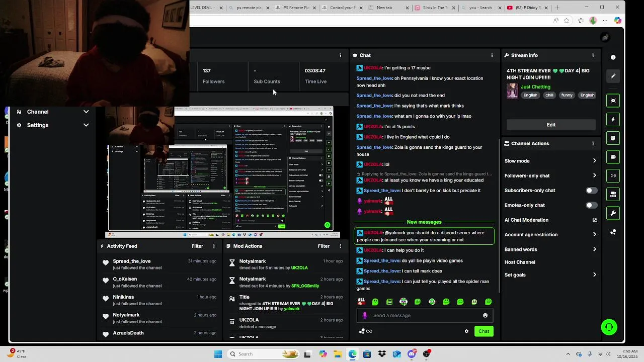Click the green Chat send button
This screenshot has height=362, width=644.
(x=484, y=331)
